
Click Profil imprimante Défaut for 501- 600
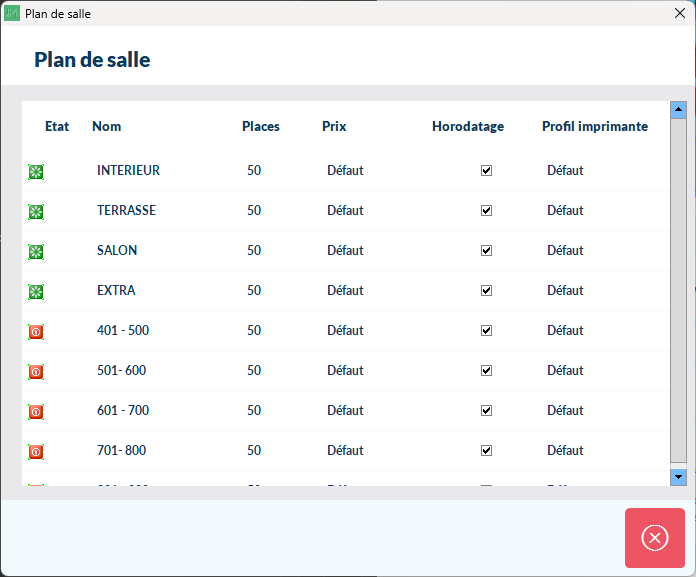click(x=565, y=370)
